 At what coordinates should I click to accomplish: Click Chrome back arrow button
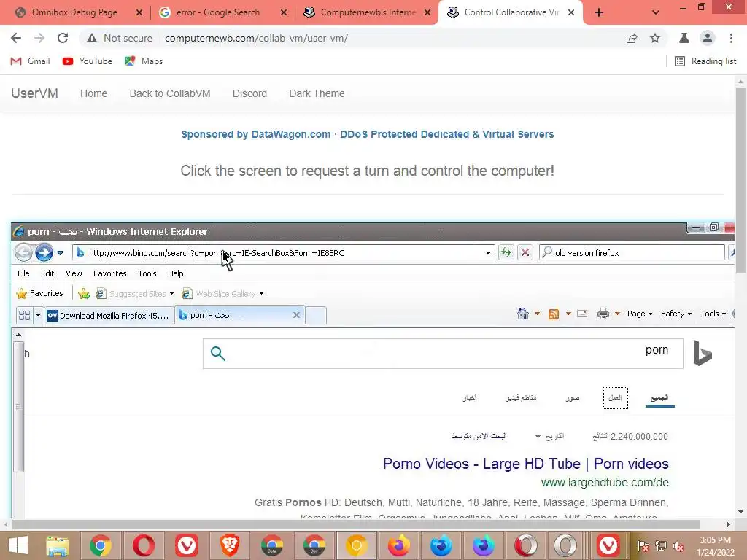(x=16, y=38)
